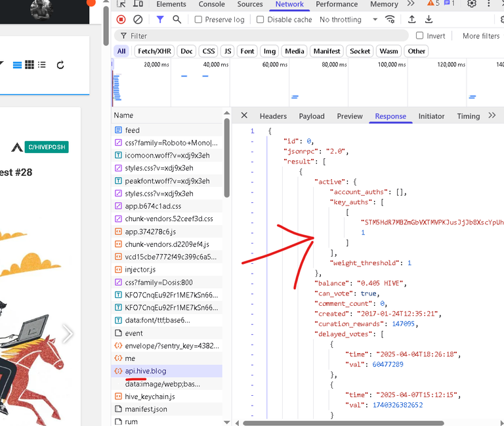Filter by Fetch/XHR requests
Screen dimensions: 504x426
(154, 51)
